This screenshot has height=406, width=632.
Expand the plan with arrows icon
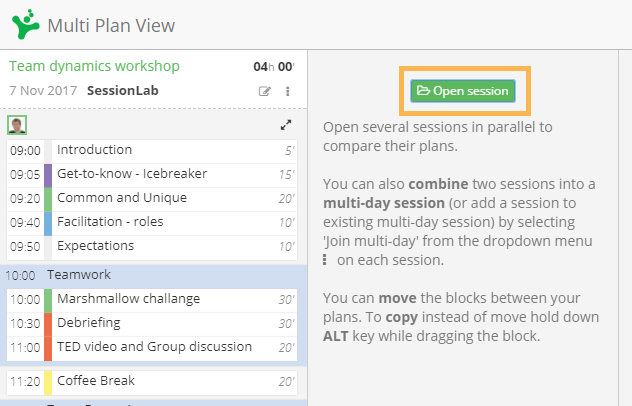(286, 125)
